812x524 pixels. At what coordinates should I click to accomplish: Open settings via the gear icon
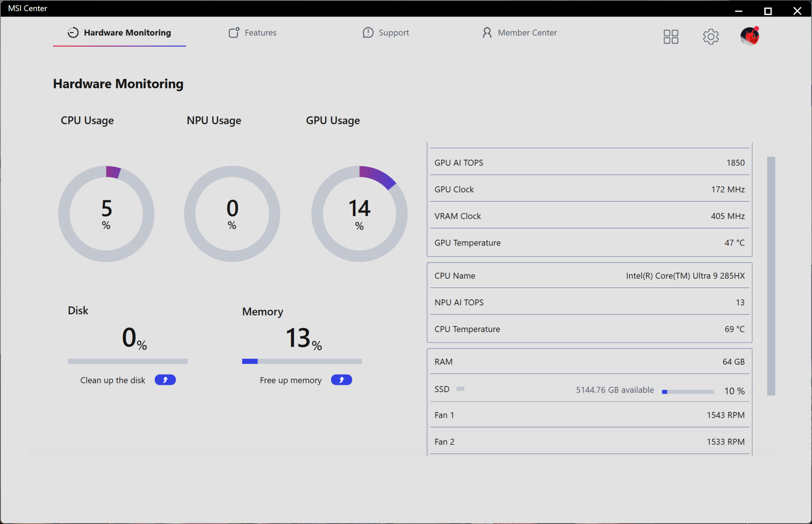click(x=710, y=37)
